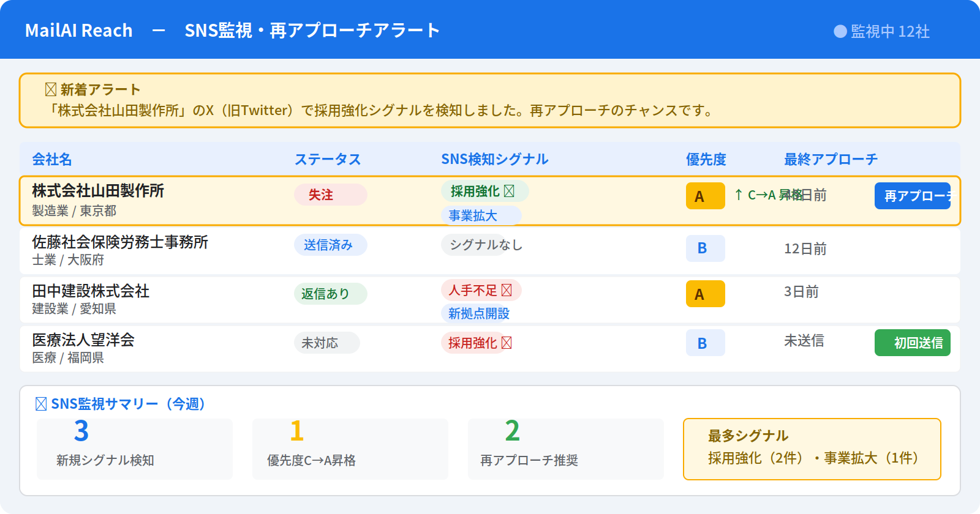Click the SNS監視サマリー(今週) heading
980x514 pixels.
127,404
